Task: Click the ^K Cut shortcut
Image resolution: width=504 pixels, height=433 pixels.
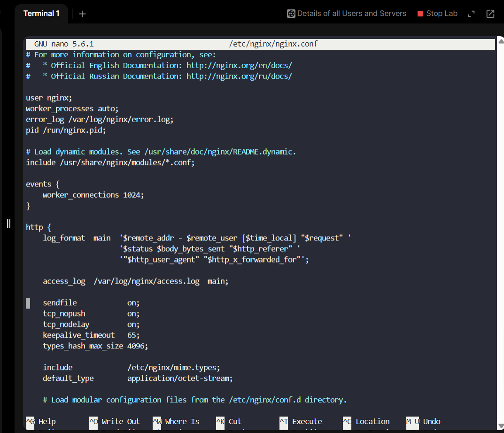Action: point(229,421)
